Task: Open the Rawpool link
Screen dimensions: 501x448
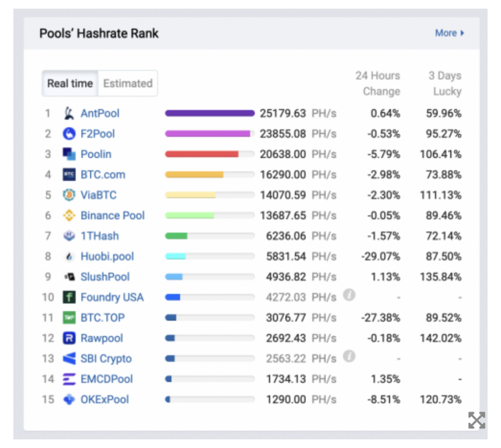Action: point(102,338)
